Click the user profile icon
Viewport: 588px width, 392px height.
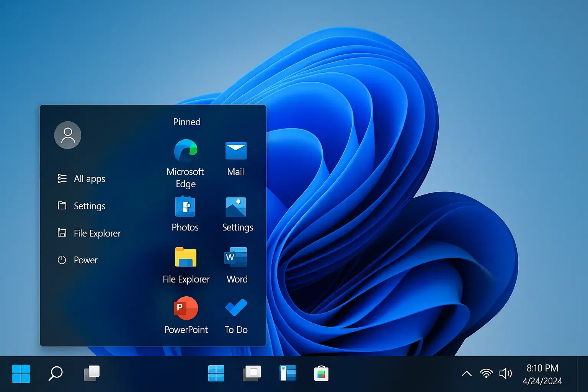click(68, 135)
